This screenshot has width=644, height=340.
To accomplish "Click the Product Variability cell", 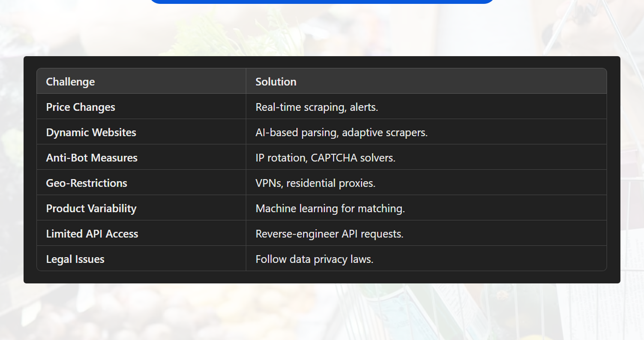I will click(x=91, y=208).
